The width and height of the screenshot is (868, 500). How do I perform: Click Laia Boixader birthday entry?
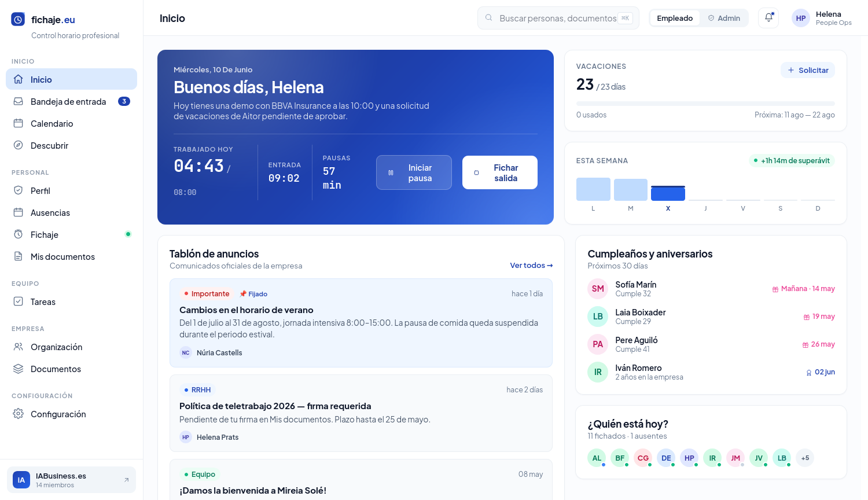click(711, 317)
